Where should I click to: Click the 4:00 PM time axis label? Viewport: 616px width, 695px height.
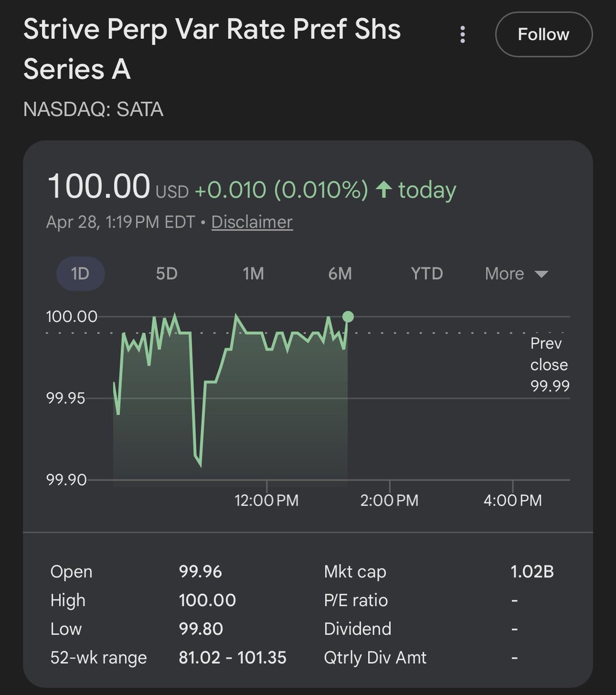click(512, 500)
